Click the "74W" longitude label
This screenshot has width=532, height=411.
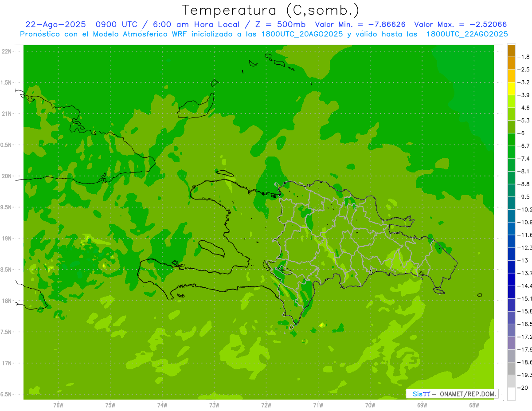(x=162, y=405)
